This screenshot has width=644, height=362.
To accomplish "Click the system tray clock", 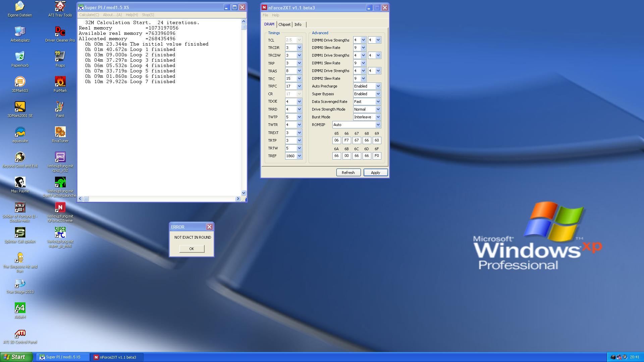I will (635, 357).
